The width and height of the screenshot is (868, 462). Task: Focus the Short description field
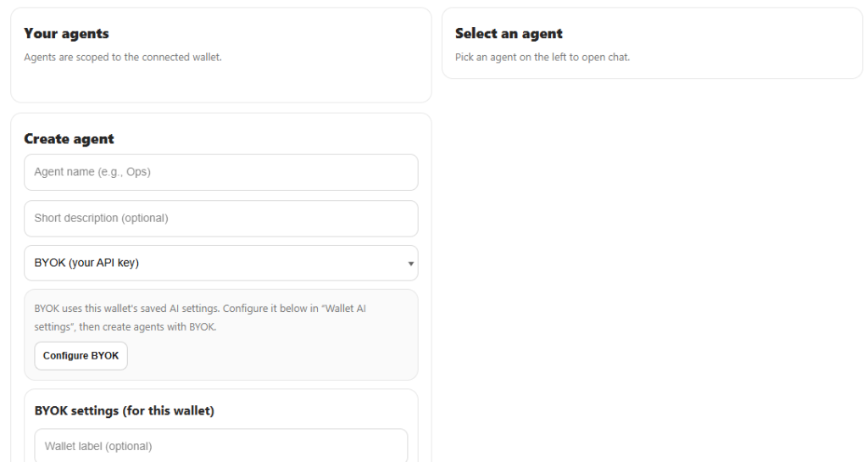click(x=220, y=218)
